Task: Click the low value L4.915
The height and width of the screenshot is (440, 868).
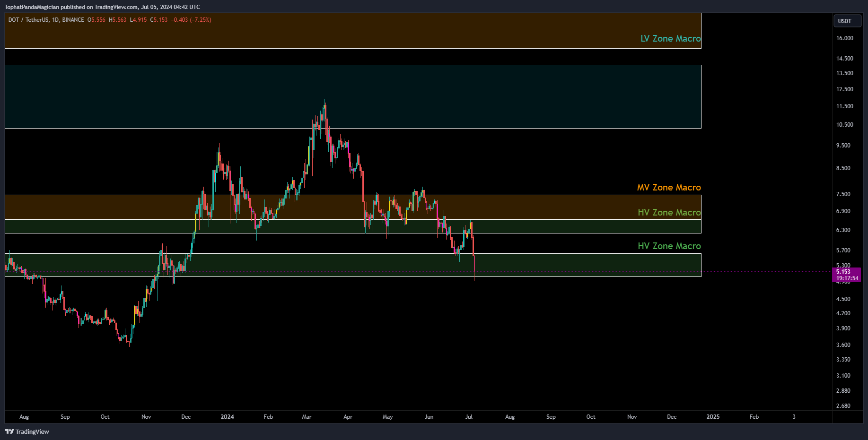Action: pos(139,20)
